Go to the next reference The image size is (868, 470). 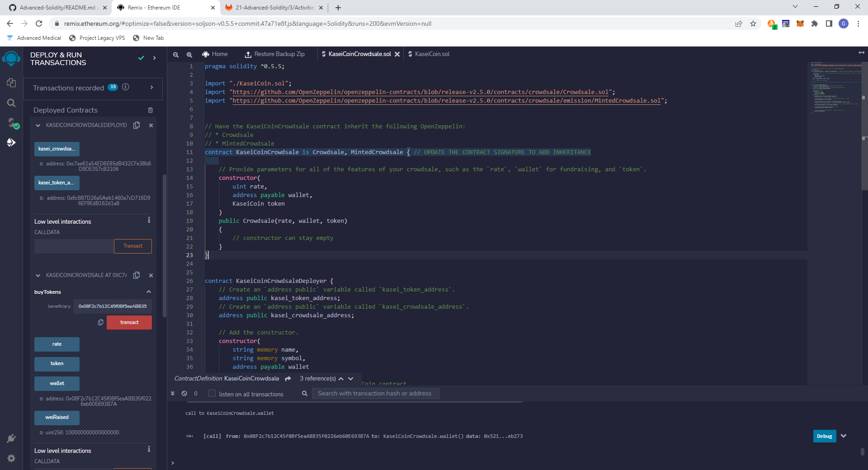pyautogui.click(x=351, y=379)
